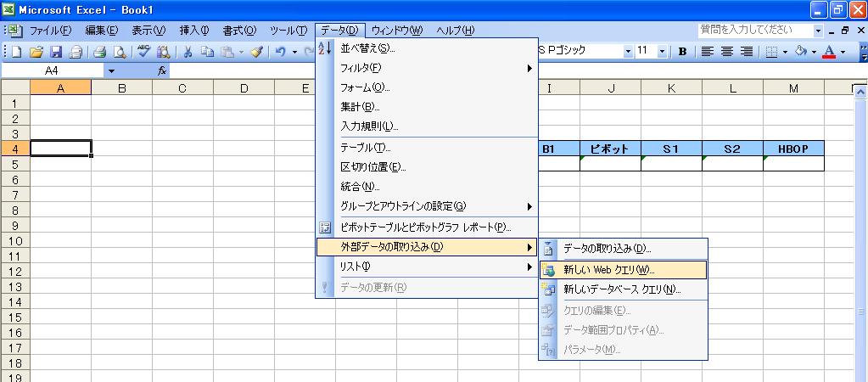Viewport: 868px width, 382px height.
Task: Open Print Preview from the toolbar
Action: click(x=119, y=52)
